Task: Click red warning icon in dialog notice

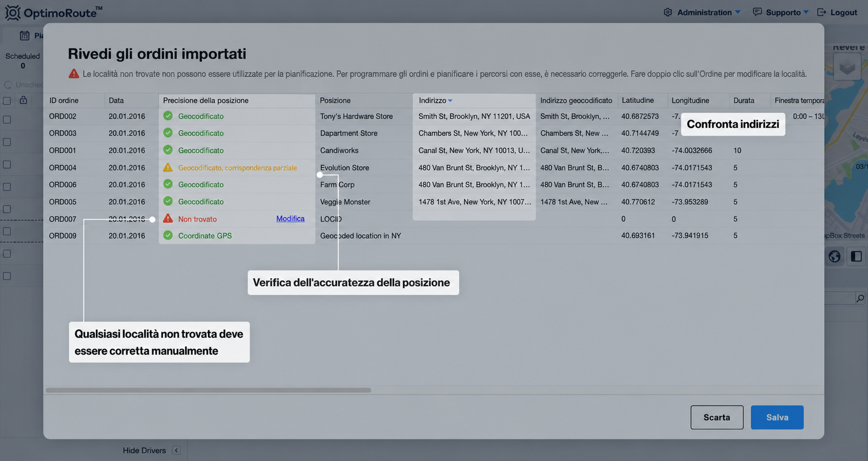Action: (x=74, y=74)
